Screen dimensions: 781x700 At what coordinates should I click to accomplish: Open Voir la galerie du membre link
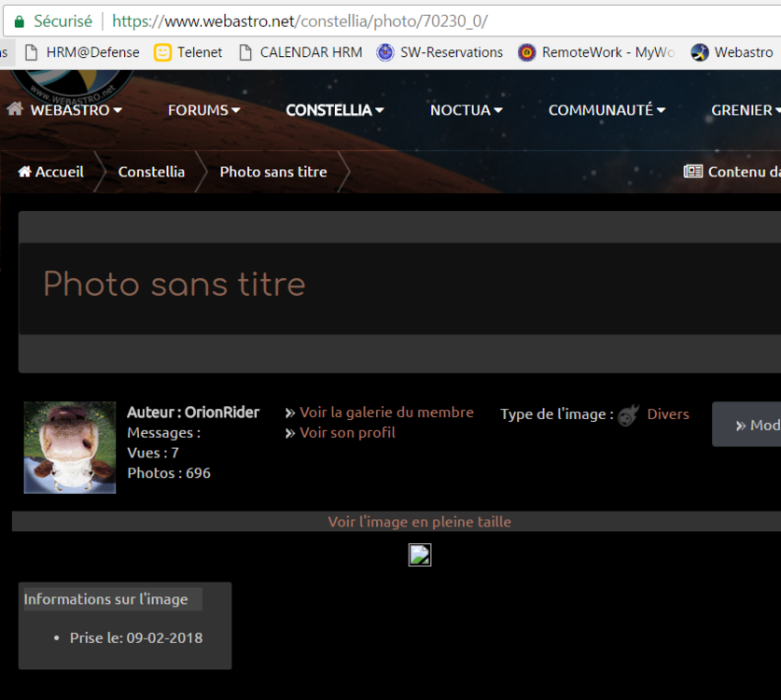386,413
